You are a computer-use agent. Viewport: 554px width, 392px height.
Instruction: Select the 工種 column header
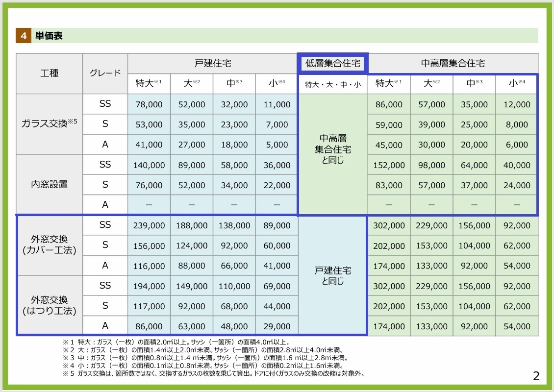[x=50, y=73]
